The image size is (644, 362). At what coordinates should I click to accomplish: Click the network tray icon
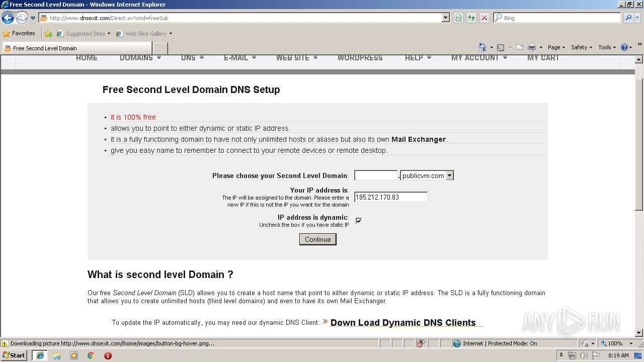pos(572,355)
